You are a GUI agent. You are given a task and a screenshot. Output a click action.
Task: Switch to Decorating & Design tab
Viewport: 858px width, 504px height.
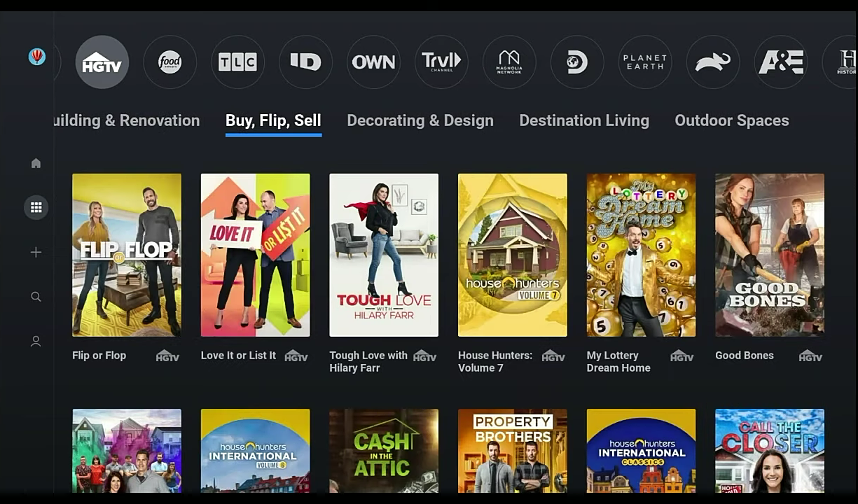(x=420, y=120)
